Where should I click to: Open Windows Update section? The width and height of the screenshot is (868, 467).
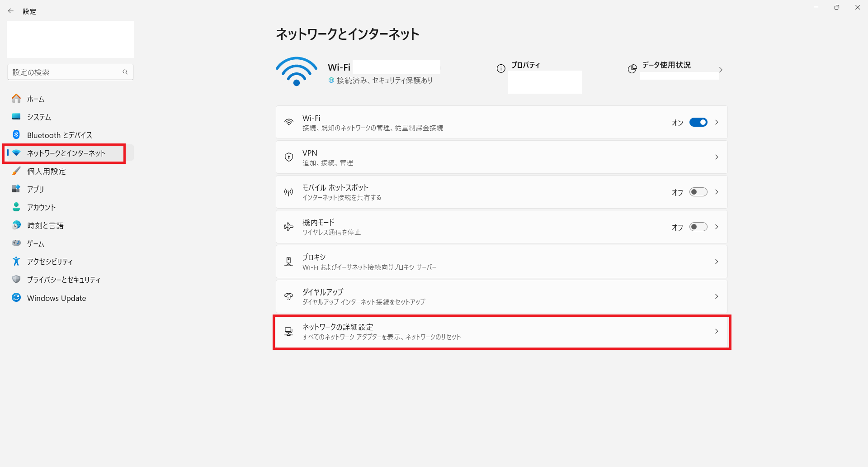coord(70,298)
